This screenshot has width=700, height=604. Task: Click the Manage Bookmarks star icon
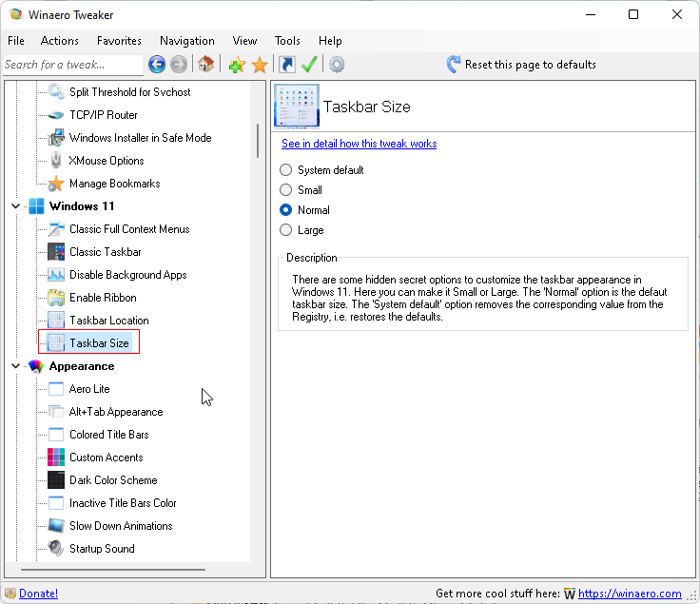[x=56, y=184]
